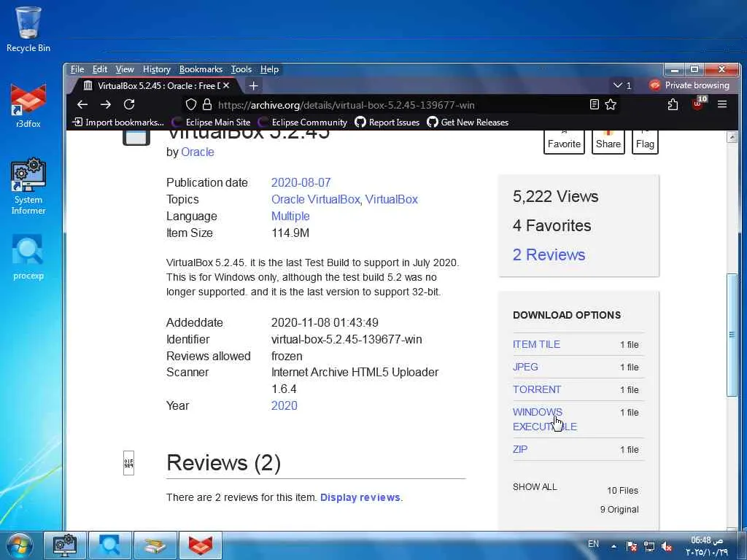Viewport: 747px width, 560px height.
Task: Click the muted volume tray icon
Action: pyautogui.click(x=667, y=547)
